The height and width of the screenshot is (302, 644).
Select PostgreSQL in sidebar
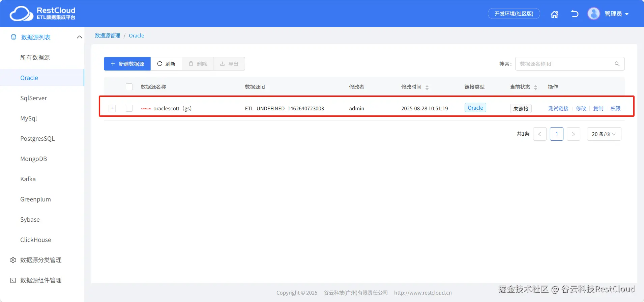click(x=37, y=139)
